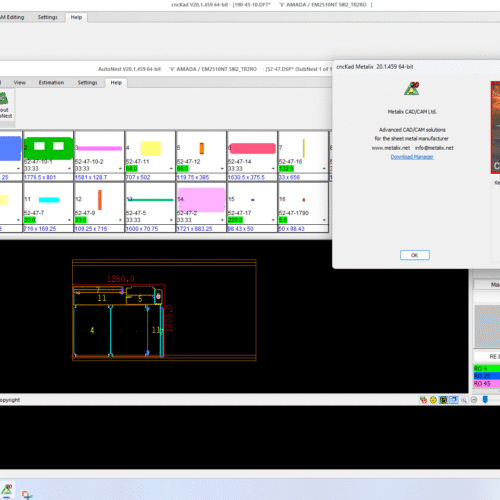Expand options arrow for part 52-47-10-1

coord(69,169)
